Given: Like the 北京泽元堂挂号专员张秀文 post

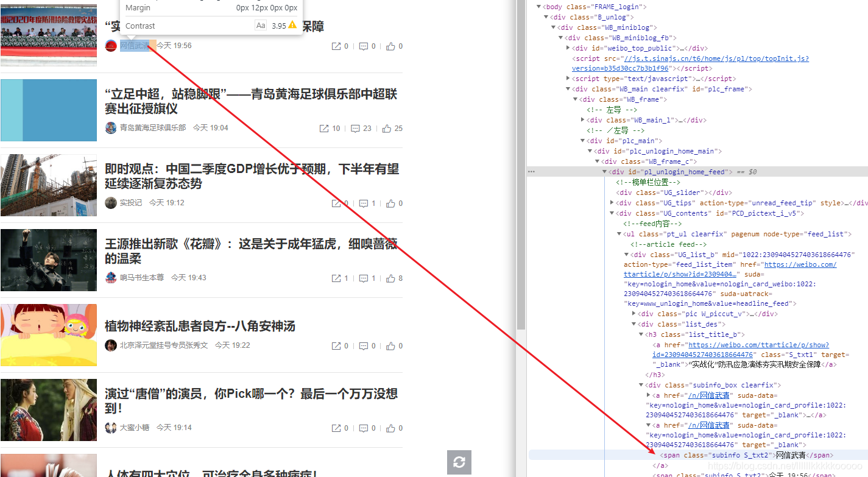Looking at the screenshot, I should pyautogui.click(x=390, y=346).
